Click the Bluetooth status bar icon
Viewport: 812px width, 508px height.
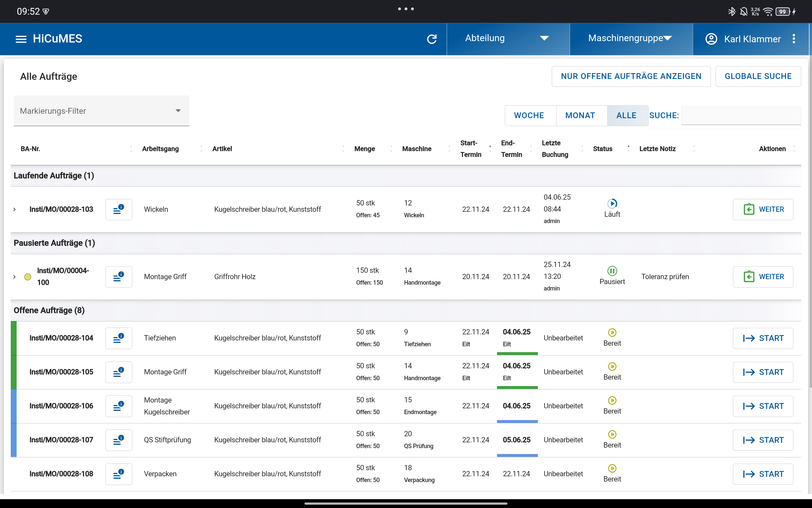pyautogui.click(x=731, y=11)
